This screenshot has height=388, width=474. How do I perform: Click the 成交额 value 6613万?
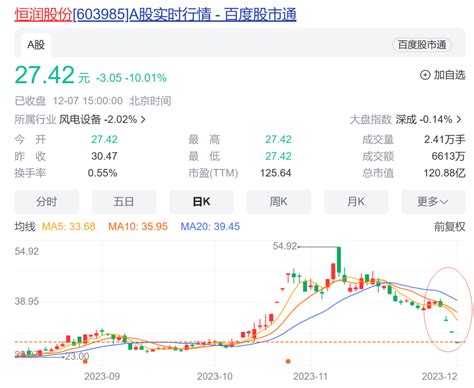coord(448,156)
